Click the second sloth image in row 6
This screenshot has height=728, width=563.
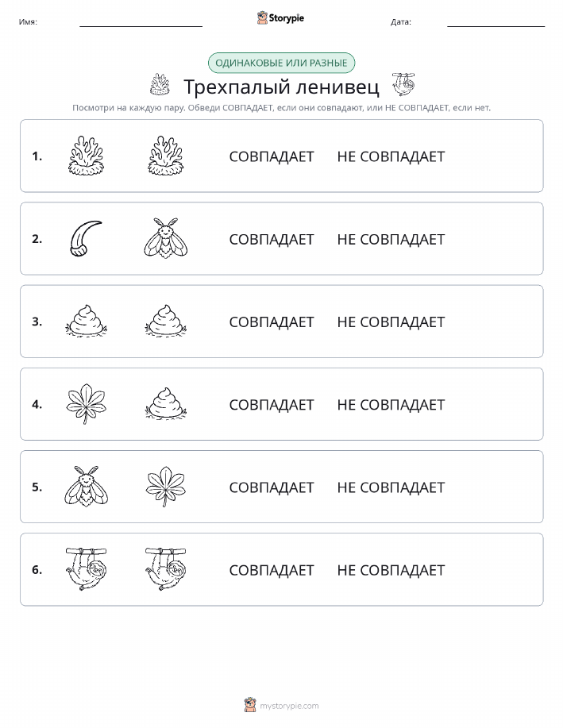click(166, 568)
